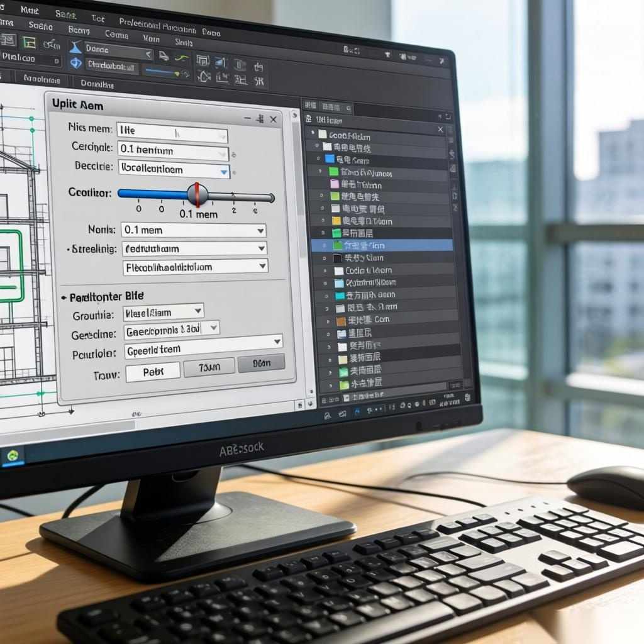This screenshot has width=644, height=644.
Task: Open the green Start icon on the taskbar
Action: click(13, 455)
